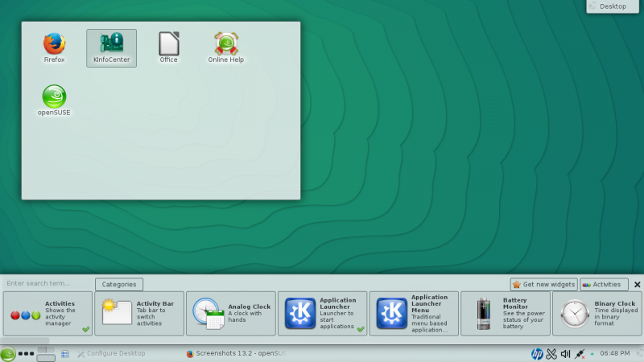Viewport: 644px width, 362px height.
Task: Toggle the checked Application Launcher widget
Action: [x=323, y=313]
